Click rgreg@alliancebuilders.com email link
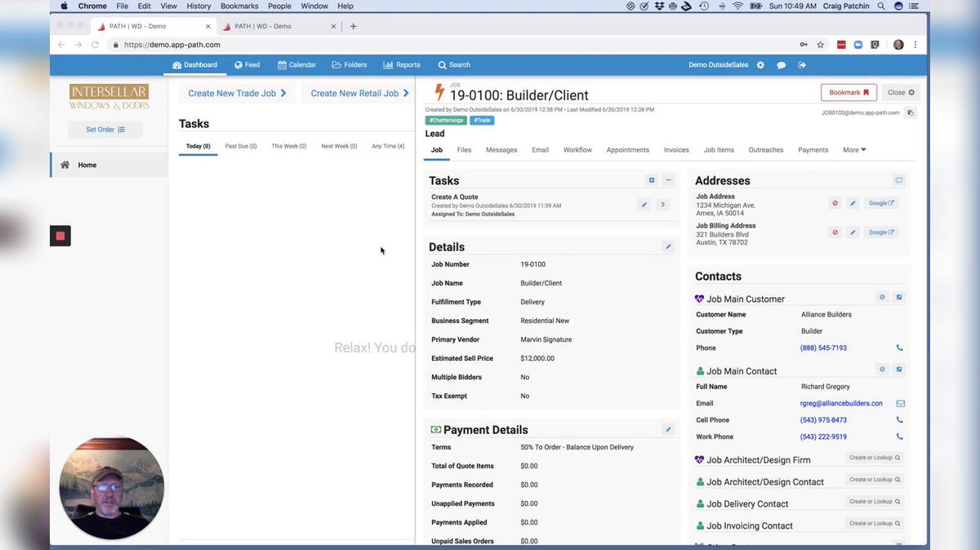 (841, 404)
